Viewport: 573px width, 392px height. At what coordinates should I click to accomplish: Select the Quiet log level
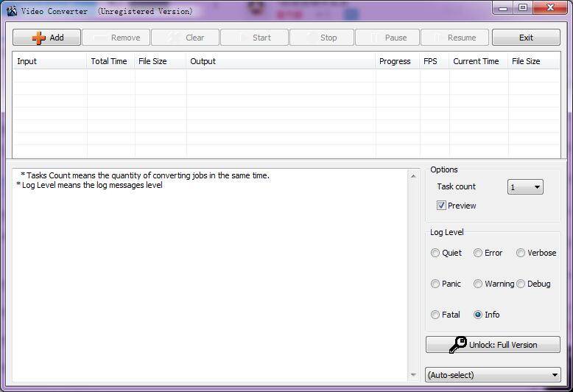click(x=435, y=253)
